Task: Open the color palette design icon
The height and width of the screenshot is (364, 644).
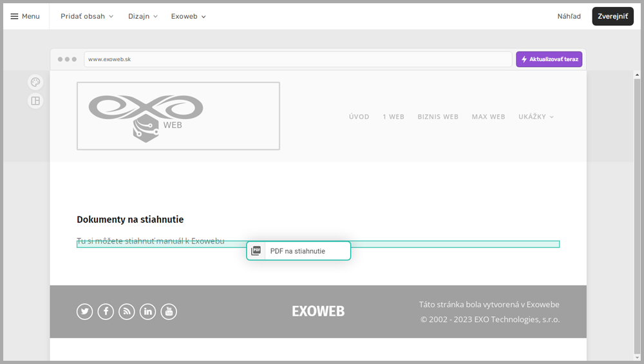Action: click(35, 82)
